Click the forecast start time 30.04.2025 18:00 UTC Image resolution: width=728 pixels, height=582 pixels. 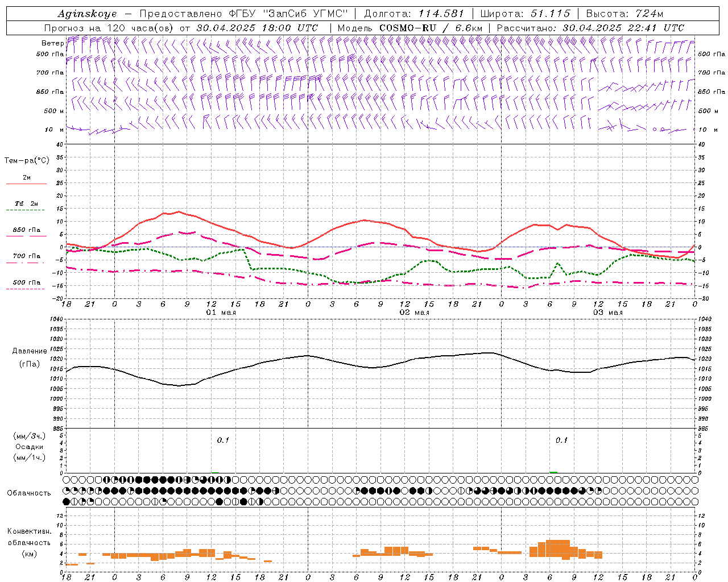tap(257, 28)
